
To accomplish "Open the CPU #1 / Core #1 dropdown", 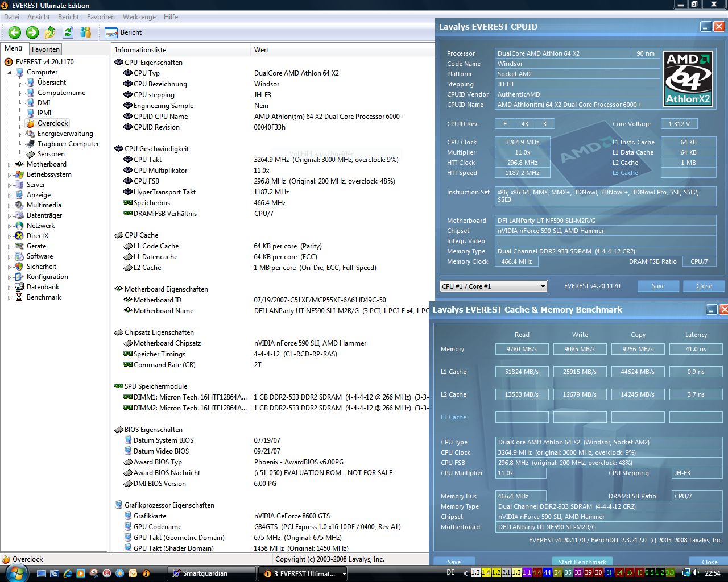I will pyautogui.click(x=494, y=286).
